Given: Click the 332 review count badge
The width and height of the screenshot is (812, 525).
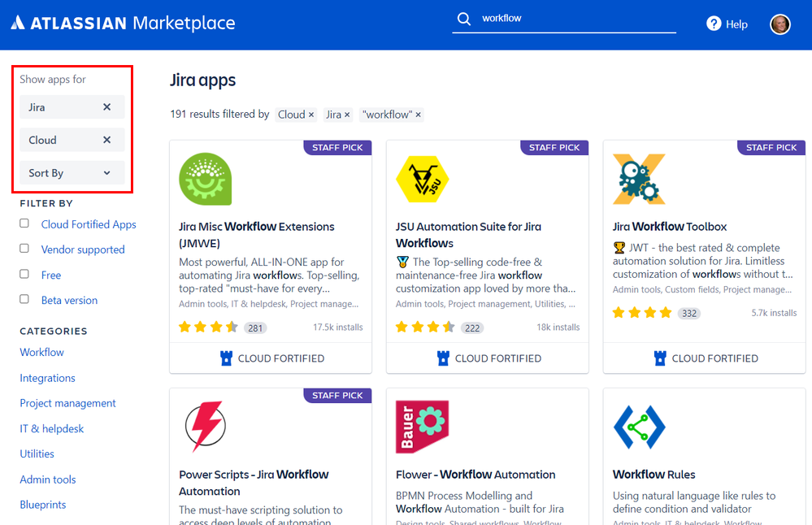Looking at the screenshot, I should 689,313.
